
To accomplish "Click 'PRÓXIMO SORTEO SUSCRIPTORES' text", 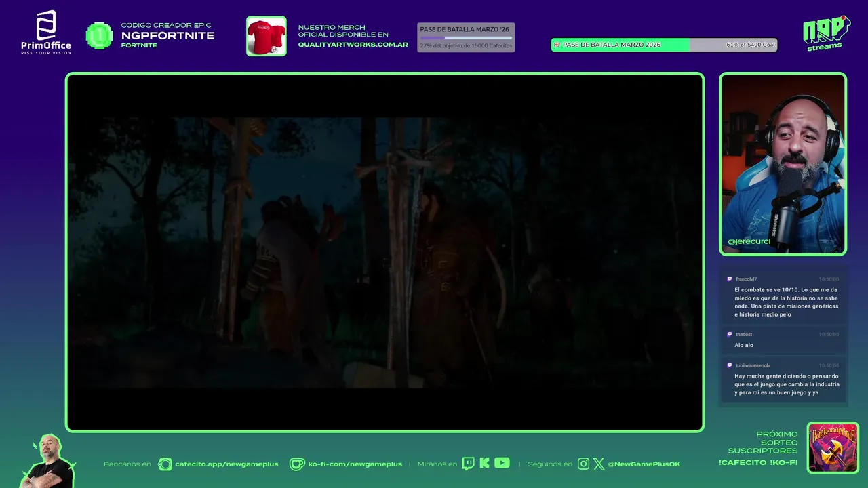I will coord(763,443).
